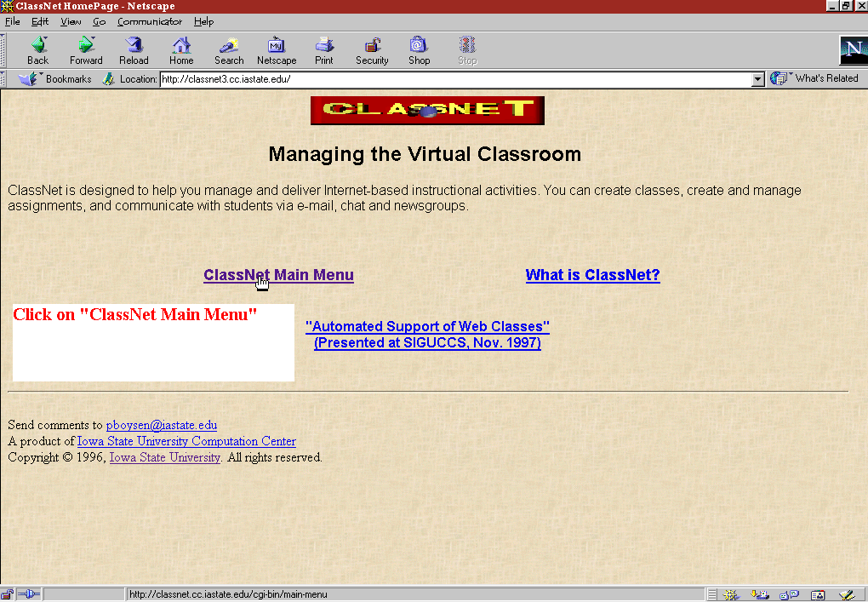Follow the "ClassNet Main Menu" link

(278, 275)
